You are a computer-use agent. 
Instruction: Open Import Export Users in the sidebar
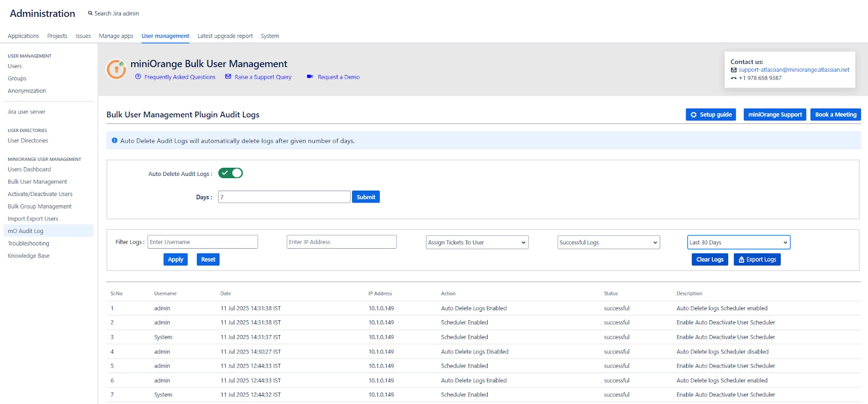click(33, 219)
